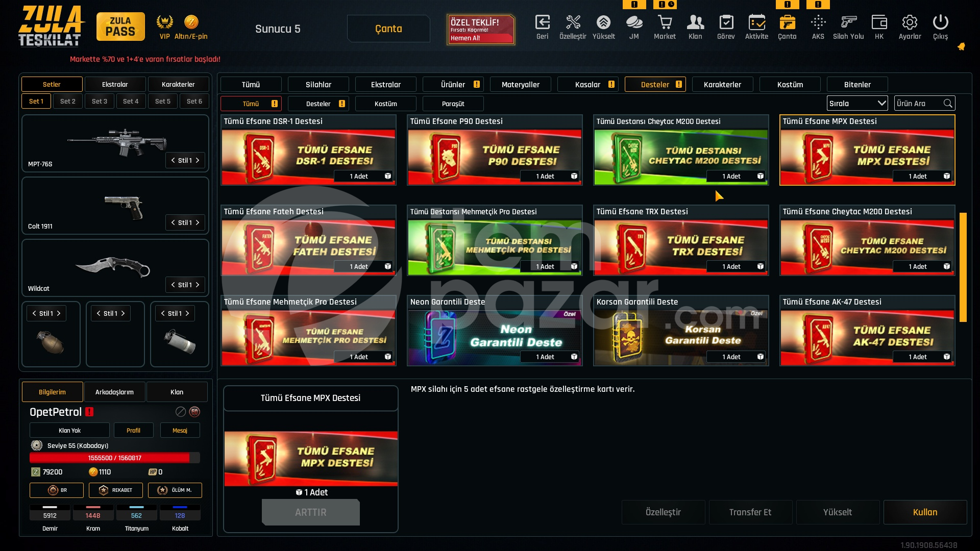This screenshot has width=980, height=551.
Task: Open the Görev missions icon
Action: (x=726, y=22)
